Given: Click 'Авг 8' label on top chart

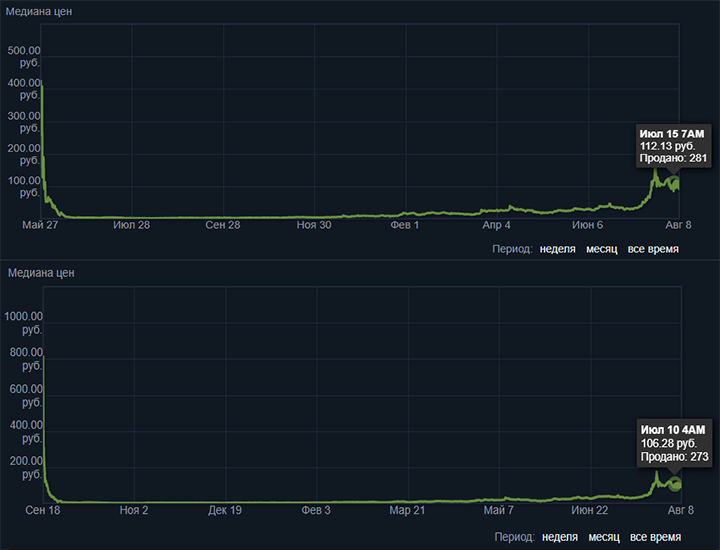Looking at the screenshot, I should (678, 225).
